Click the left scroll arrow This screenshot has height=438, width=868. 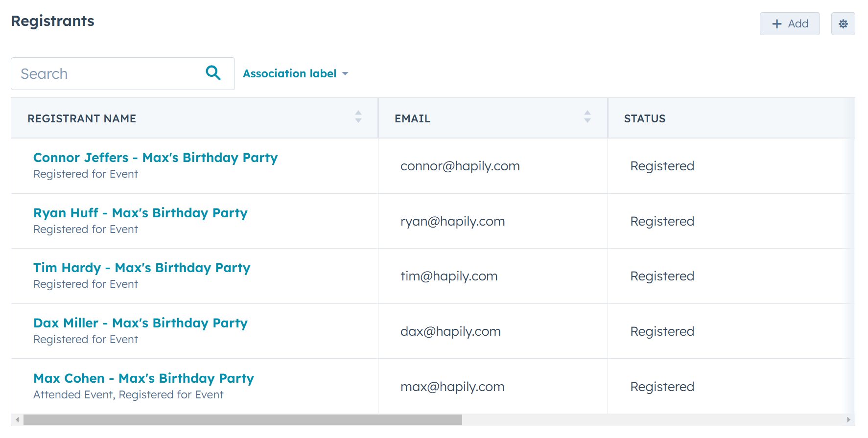[x=18, y=420]
